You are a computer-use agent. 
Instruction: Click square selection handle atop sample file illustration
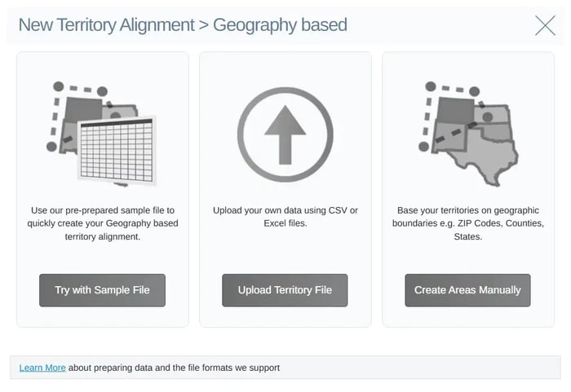(58, 86)
